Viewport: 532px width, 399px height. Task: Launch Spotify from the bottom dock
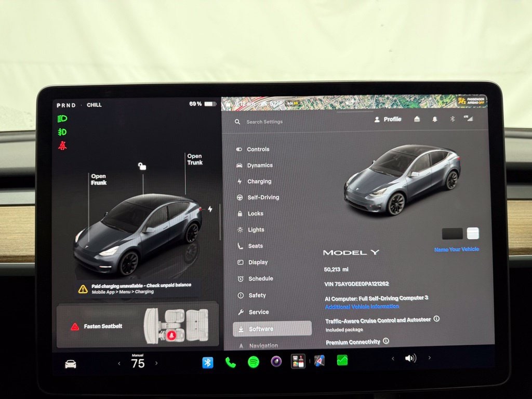coord(254,362)
